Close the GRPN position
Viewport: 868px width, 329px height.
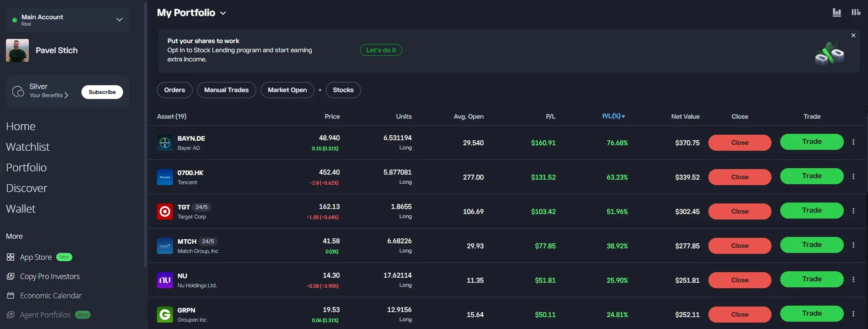tap(740, 315)
